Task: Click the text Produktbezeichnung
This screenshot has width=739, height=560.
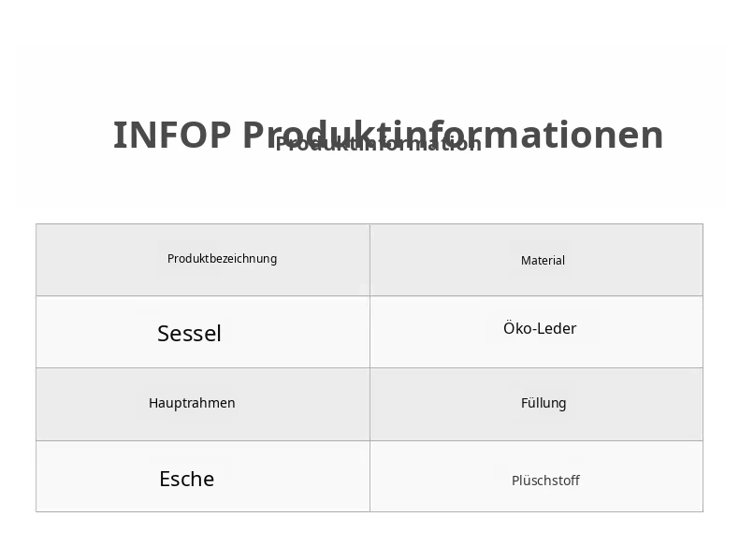Action: click(x=222, y=259)
